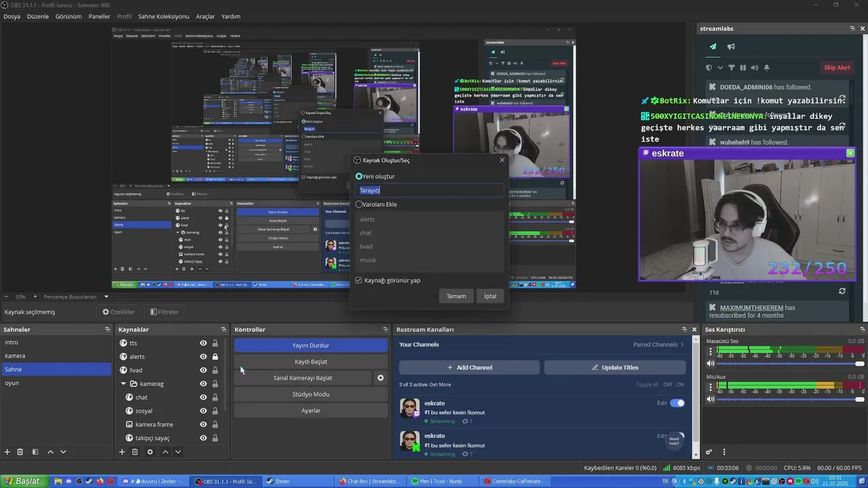Move scene up in Sahneler panel

(x=50, y=452)
